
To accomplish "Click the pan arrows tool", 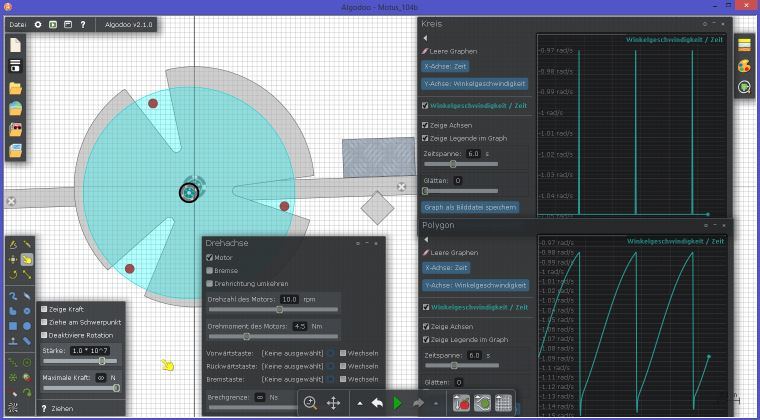I will [x=333, y=403].
